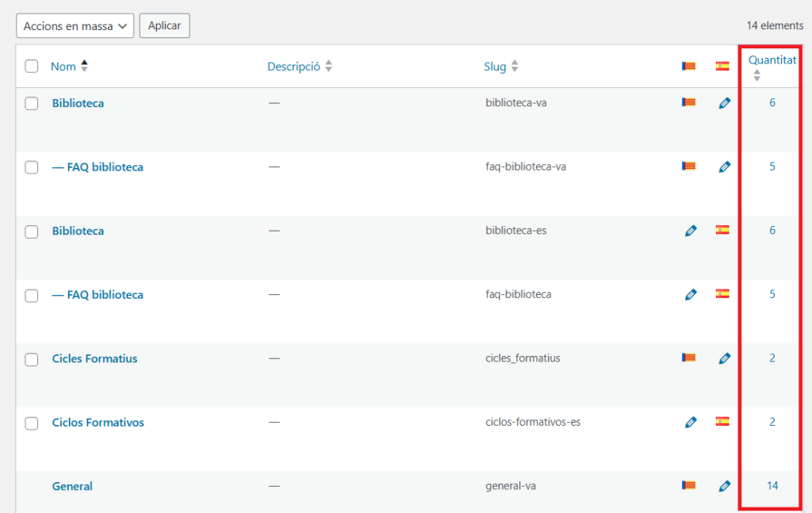Select the Ciclos Formativos row checkbox

tap(32, 423)
